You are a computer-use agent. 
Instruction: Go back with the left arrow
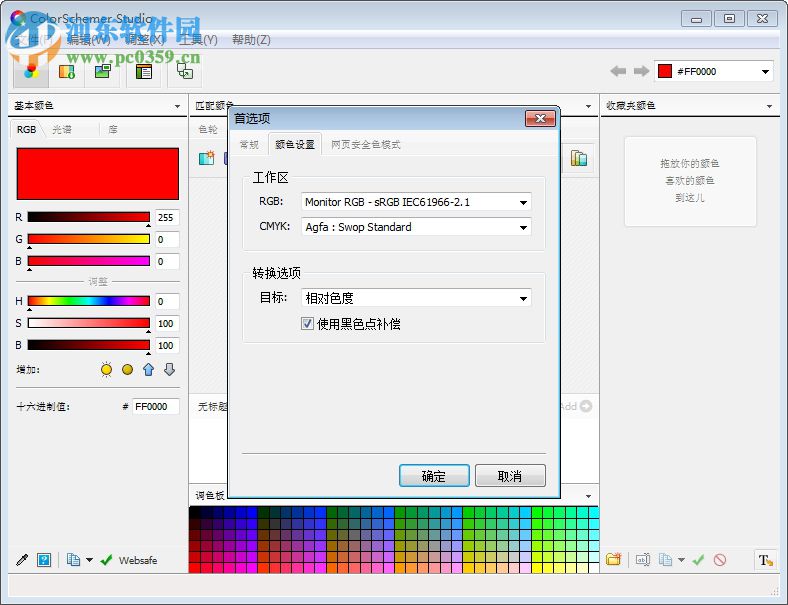(x=618, y=71)
